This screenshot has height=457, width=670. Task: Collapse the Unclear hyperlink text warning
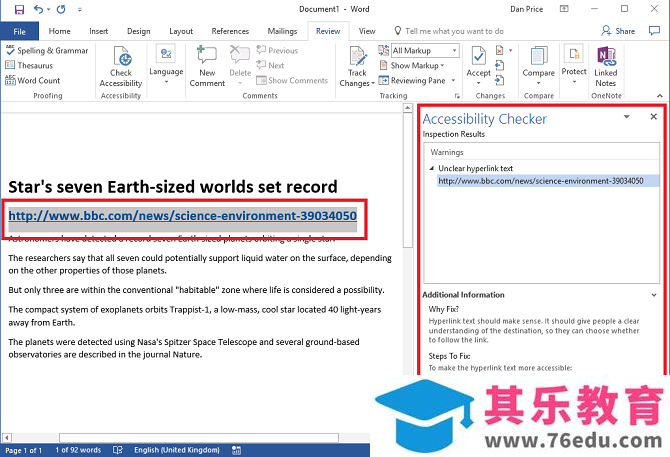click(x=432, y=168)
